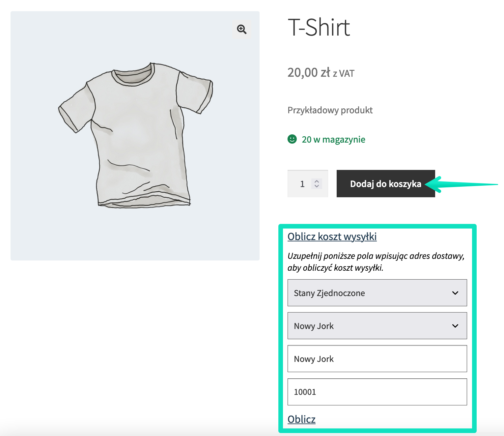Click the green smiley stock icon
This screenshot has width=504, height=436.
coord(292,139)
